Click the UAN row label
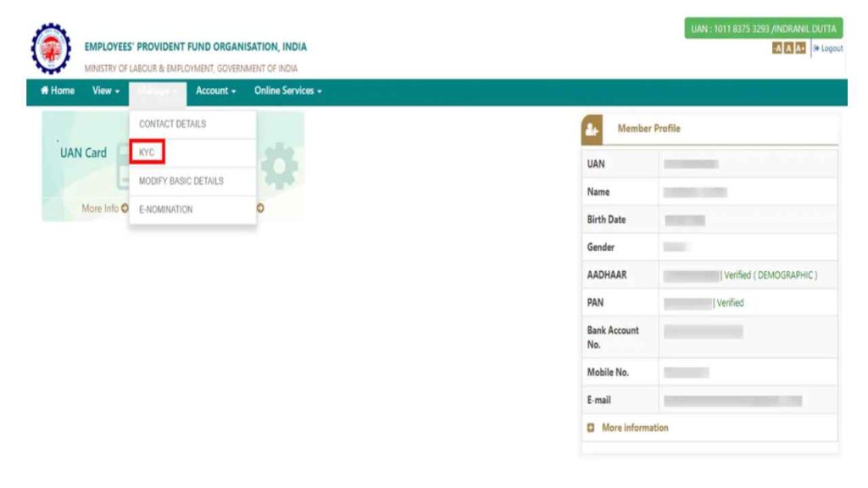The width and height of the screenshot is (868, 488). pyautogui.click(x=596, y=164)
